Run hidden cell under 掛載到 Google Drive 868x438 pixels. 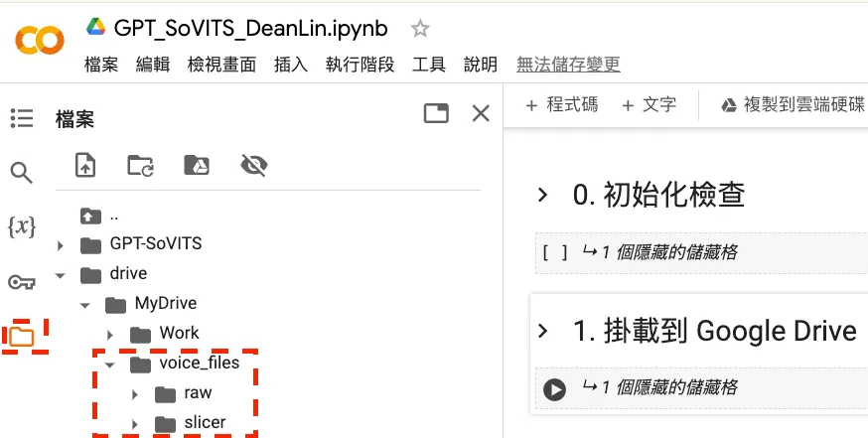tap(554, 389)
